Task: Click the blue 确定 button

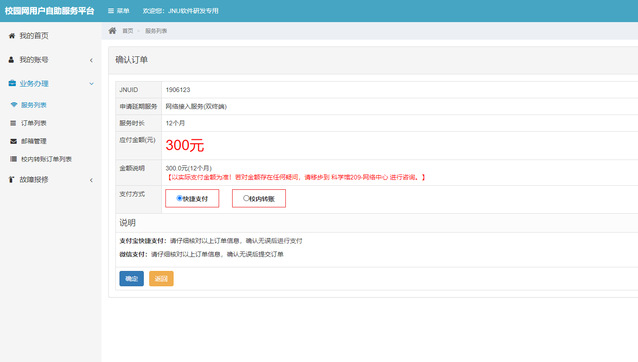Action: 131,279
